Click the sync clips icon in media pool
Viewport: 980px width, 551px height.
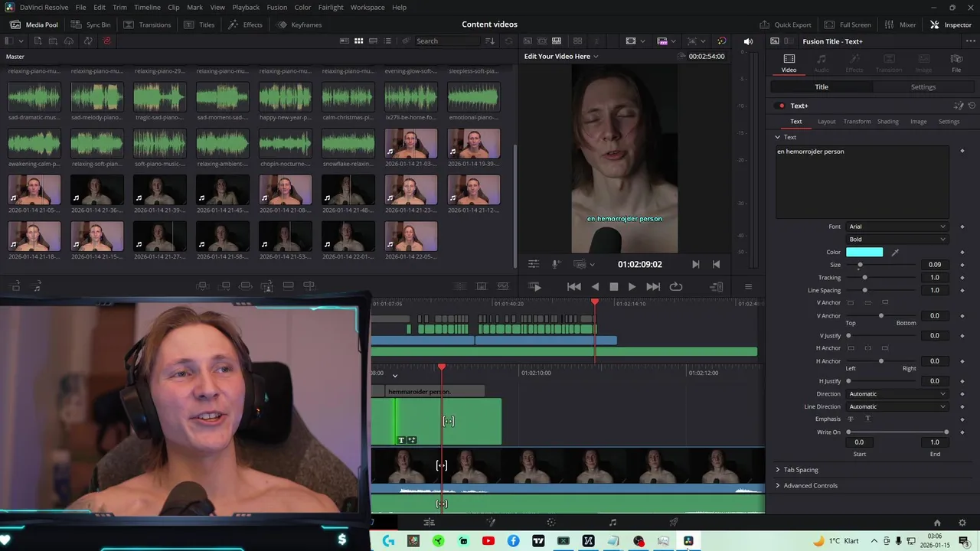[x=89, y=41]
